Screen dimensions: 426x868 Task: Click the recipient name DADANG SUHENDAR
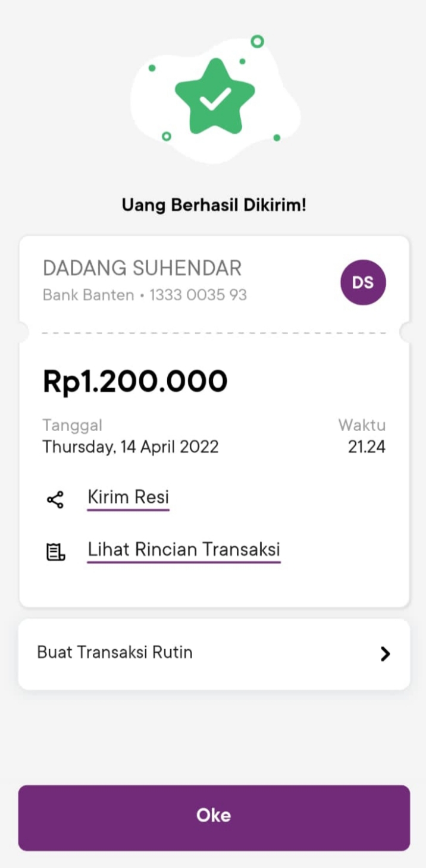point(142,268)
